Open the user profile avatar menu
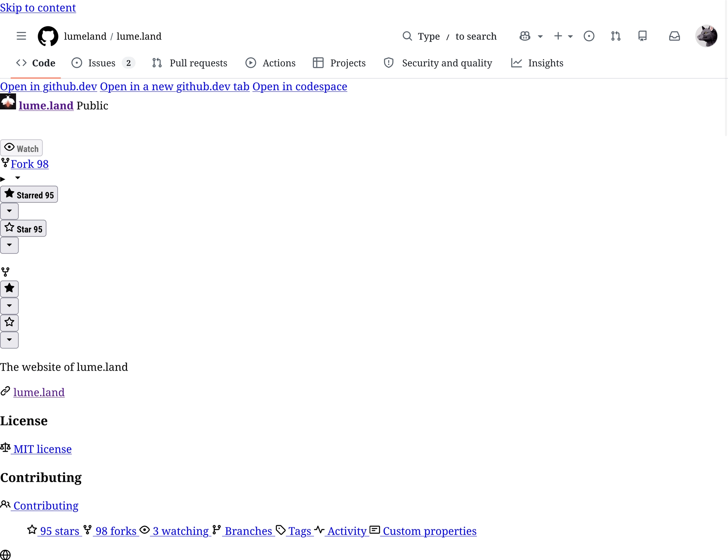This screenshot has width=728, height=560. tap(706, 36)
